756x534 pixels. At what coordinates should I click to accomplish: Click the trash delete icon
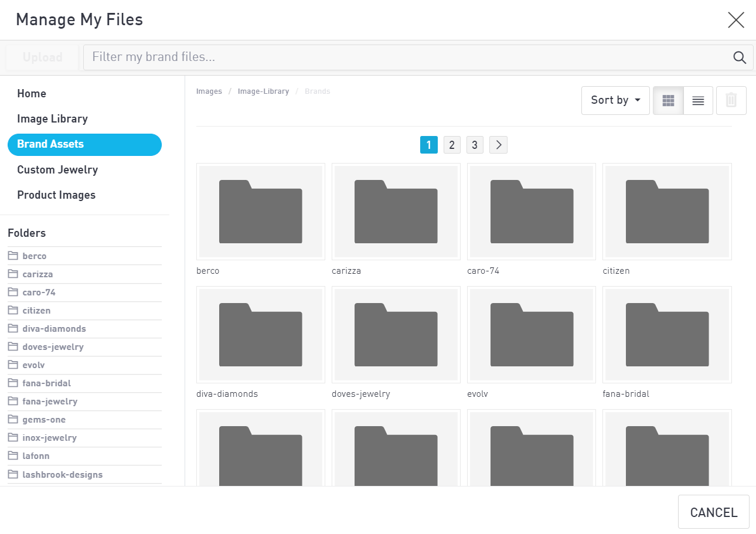tap(731, 100)
